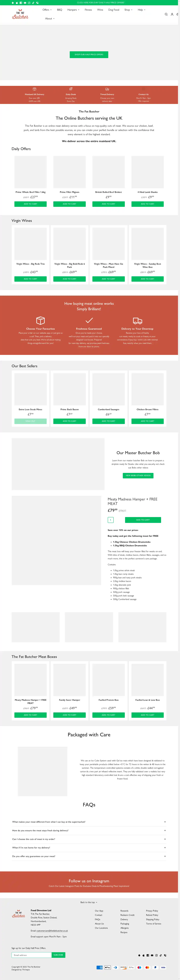Viewport: 180px width, 980px height.
Task: Go to the BBQ menu item
Action: [59, 10]
